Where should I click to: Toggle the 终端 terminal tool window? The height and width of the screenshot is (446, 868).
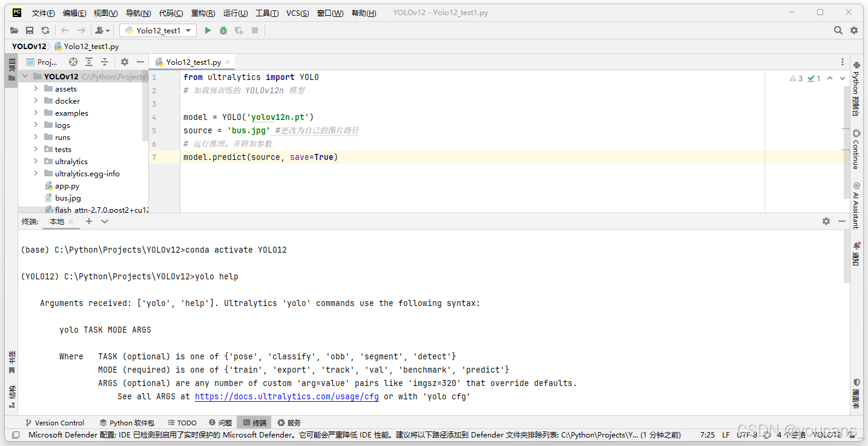(x=254, y=422)
